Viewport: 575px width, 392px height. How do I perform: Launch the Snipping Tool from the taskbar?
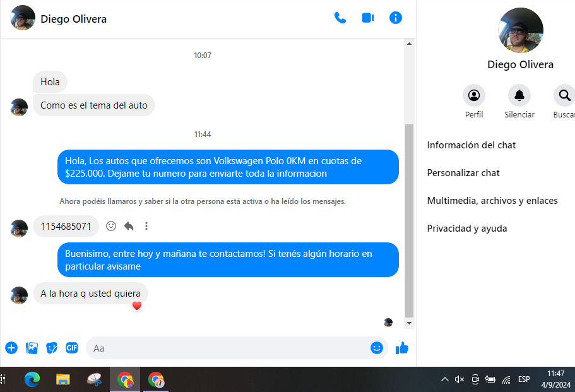94,379
